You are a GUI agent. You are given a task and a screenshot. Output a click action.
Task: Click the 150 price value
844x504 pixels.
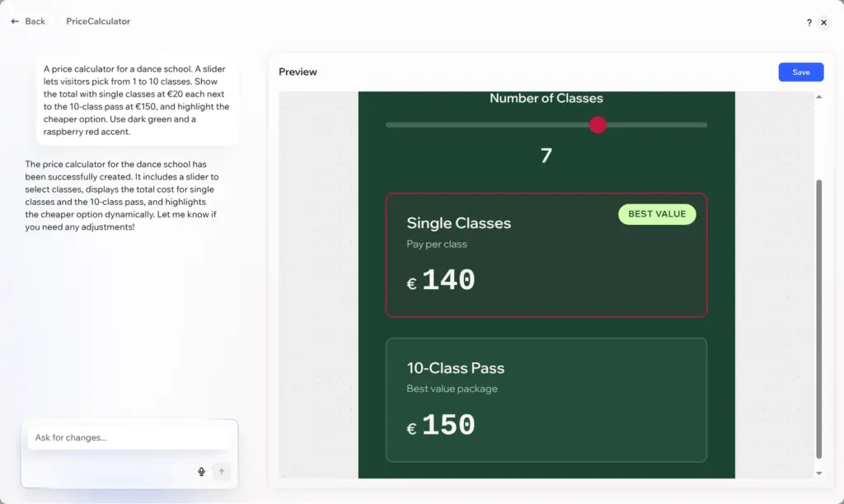[x=448, y=425]
